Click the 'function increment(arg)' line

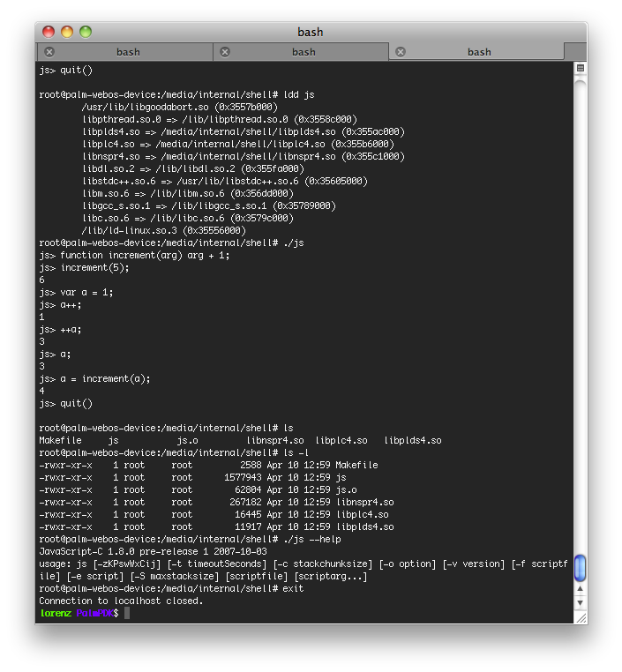tap(134, 256)
